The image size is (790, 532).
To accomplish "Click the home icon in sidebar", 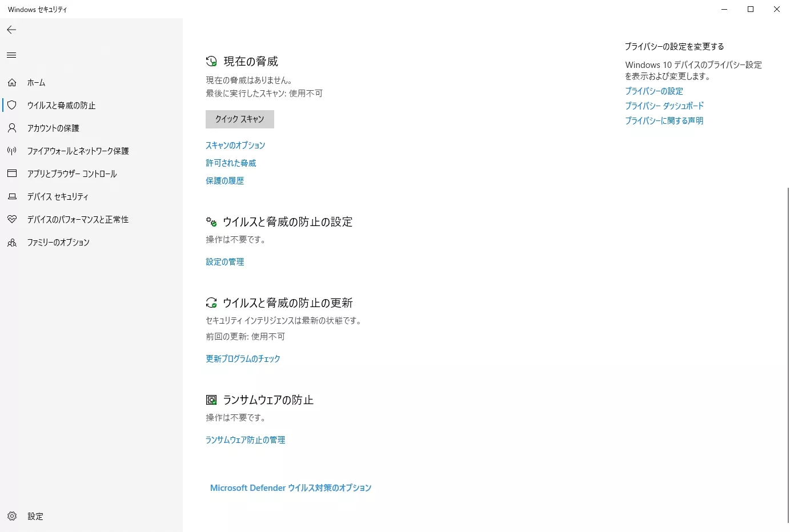I will 12,83.
